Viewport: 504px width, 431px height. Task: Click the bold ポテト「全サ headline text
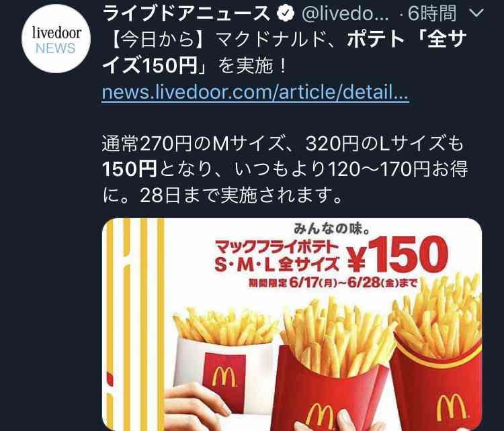coord(407,40)
